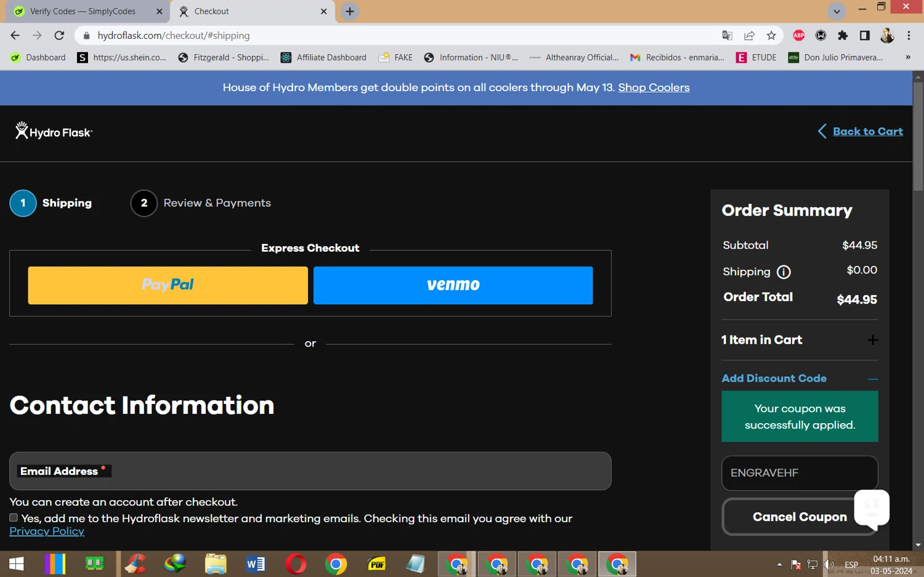
Task: Click the ESP language indicator
Action: 851,565
